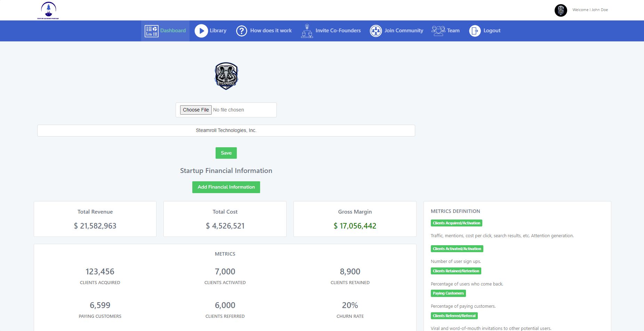Screen dimensions: 644x331
Task: Click the Join Community circle icon
Action: click(x=376, y=31)
